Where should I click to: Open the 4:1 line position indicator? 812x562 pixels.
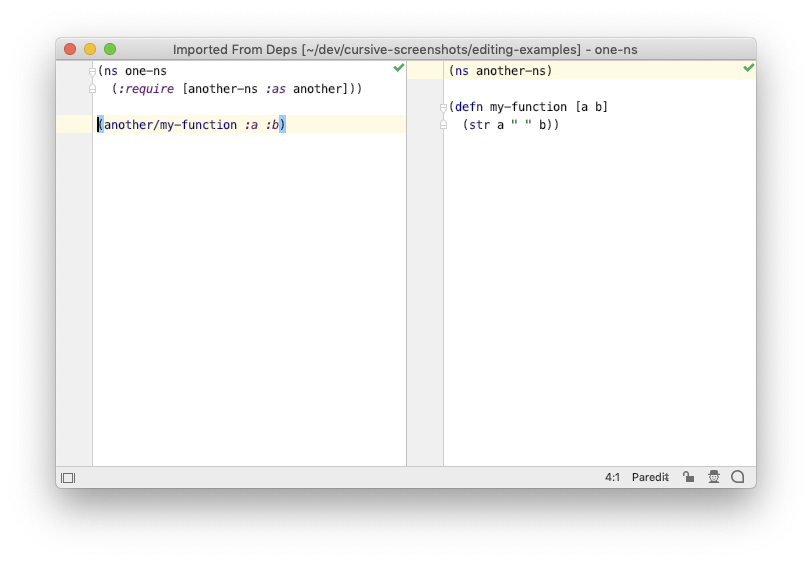[612, 477]
